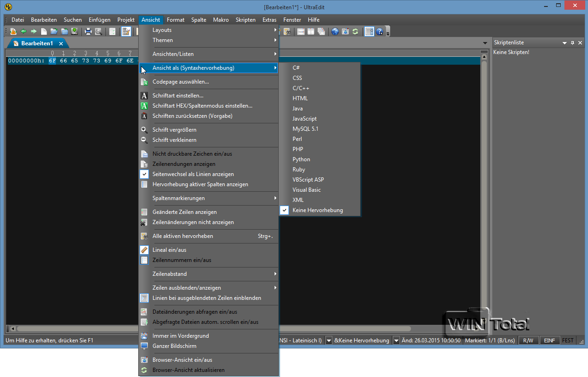Select Python syntax highlighting
This screenshot has height=377, width=588.
(x=320, y=159)
